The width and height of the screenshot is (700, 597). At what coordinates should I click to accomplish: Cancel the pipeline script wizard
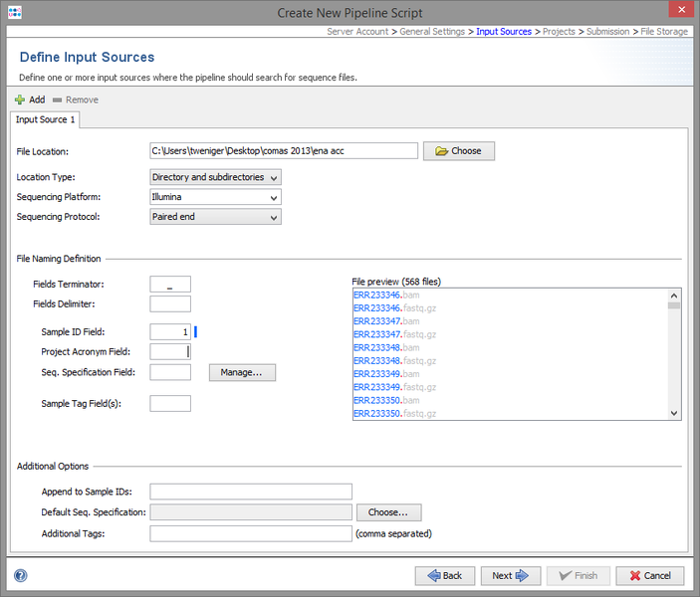click(x=650, y=575)
